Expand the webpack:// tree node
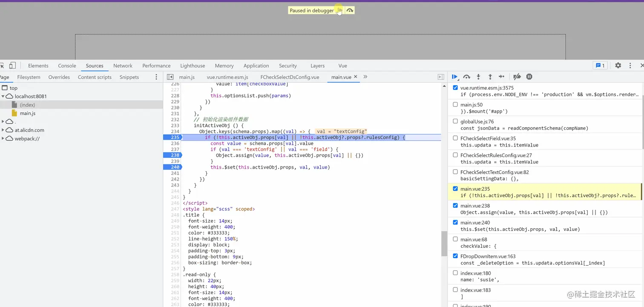This screenshot has height=307, width=644. click(3, 138)
